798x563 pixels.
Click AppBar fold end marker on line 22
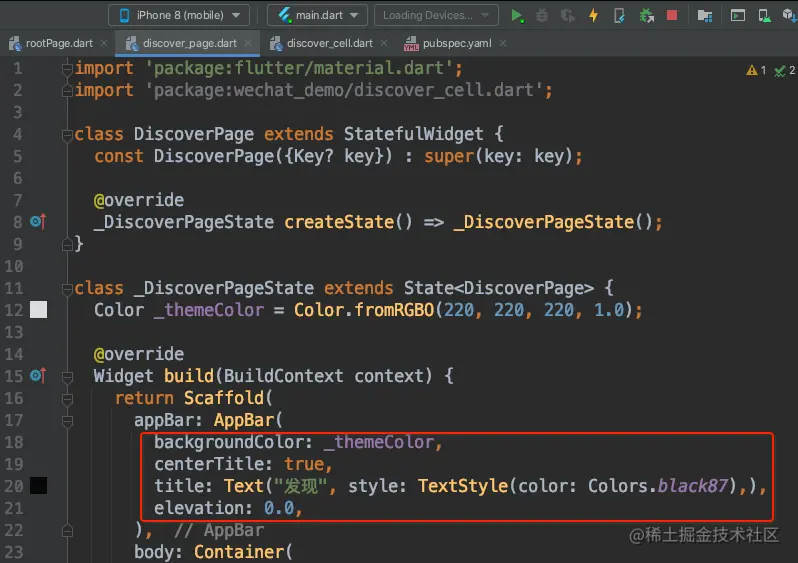(67, 531)
